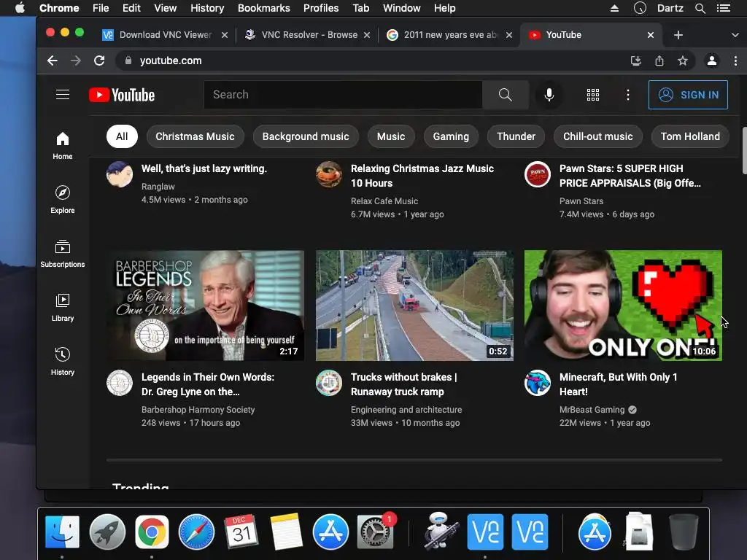Open video 'Well, that's just lazy writing.'
The image size is (747, 560).
(204, 168)
